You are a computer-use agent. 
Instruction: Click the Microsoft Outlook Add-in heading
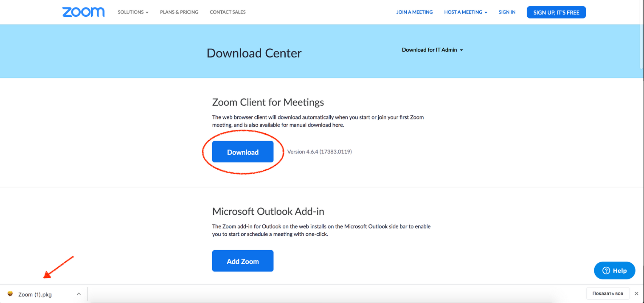(268, 211)
